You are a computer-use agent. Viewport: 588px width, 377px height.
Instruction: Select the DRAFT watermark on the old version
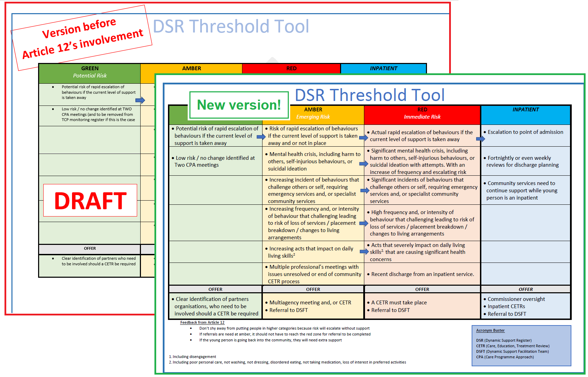(90, 200)
